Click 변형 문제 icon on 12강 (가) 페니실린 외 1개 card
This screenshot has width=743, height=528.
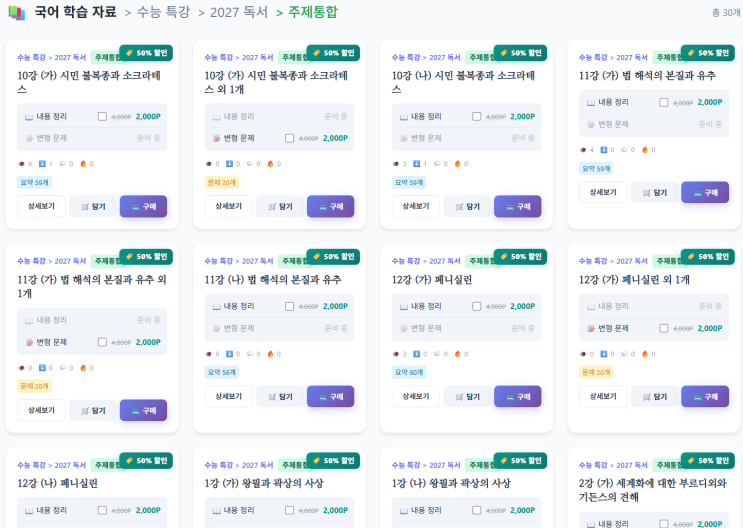coord(592,328)
